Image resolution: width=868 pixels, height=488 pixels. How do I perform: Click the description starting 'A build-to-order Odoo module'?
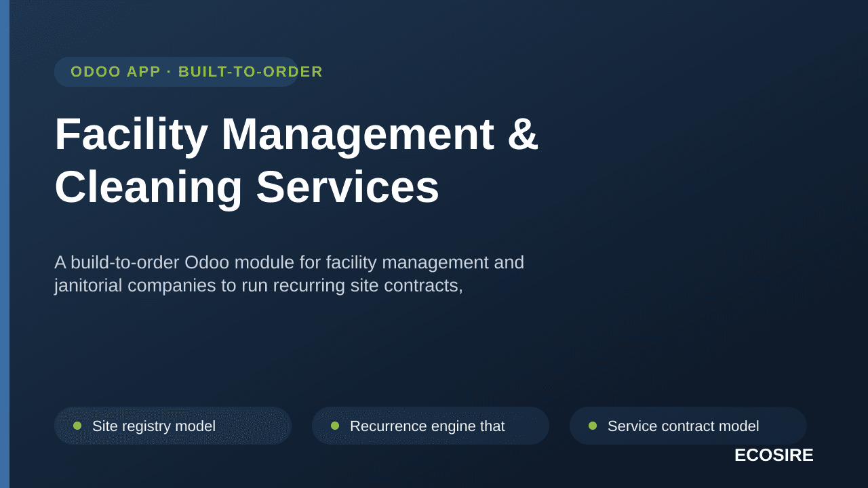coord(290,274)
